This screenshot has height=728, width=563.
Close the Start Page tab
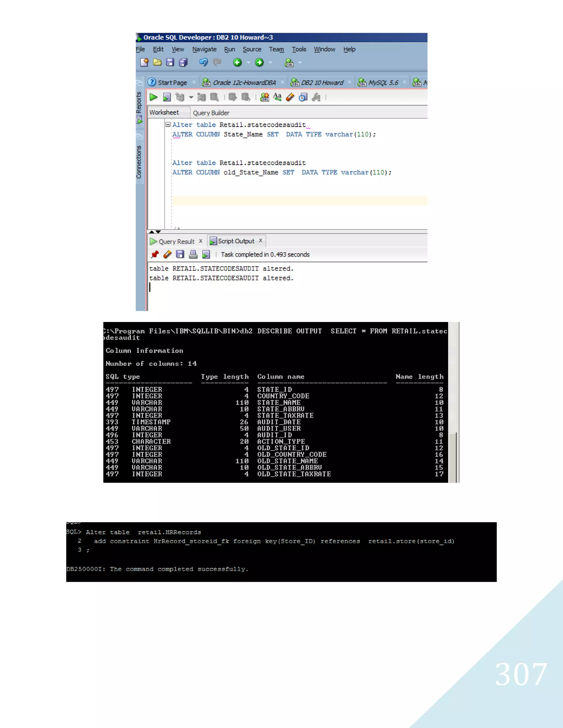click(194, 82)
